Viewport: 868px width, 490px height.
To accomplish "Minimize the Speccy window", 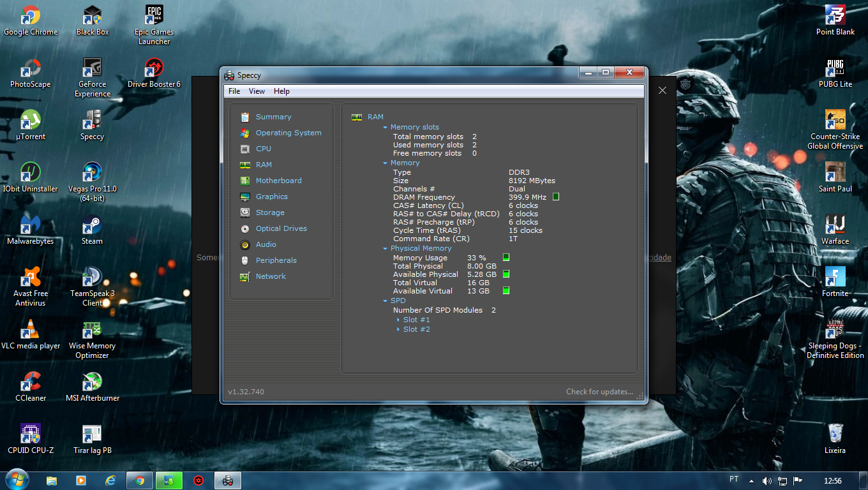I will tap(588, 72).
